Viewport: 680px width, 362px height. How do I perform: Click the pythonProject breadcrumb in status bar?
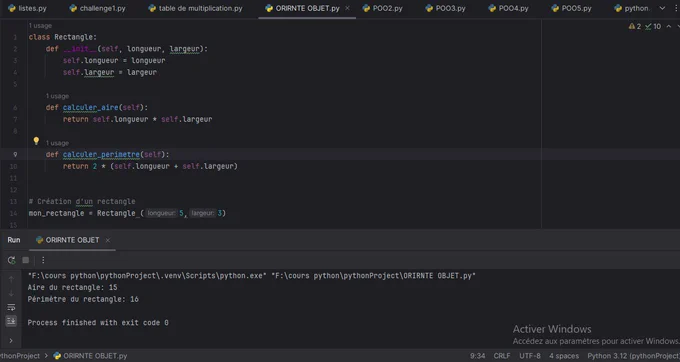click(20, 356)
